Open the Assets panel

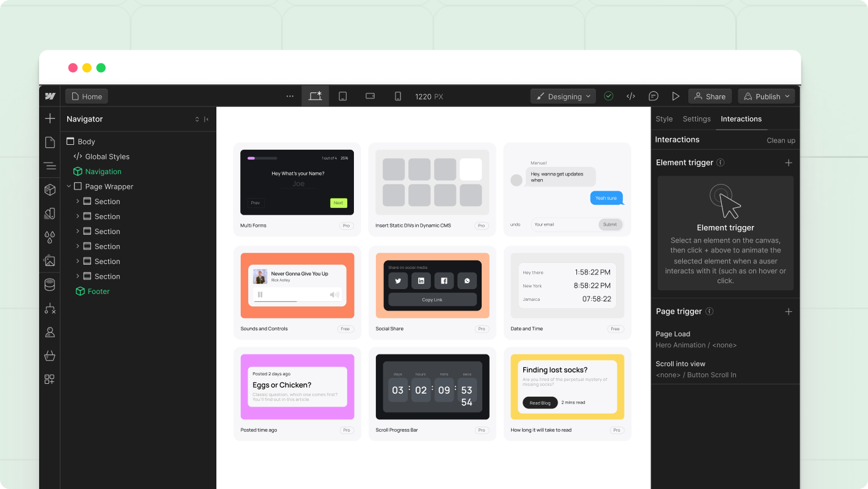click(49, 261)
